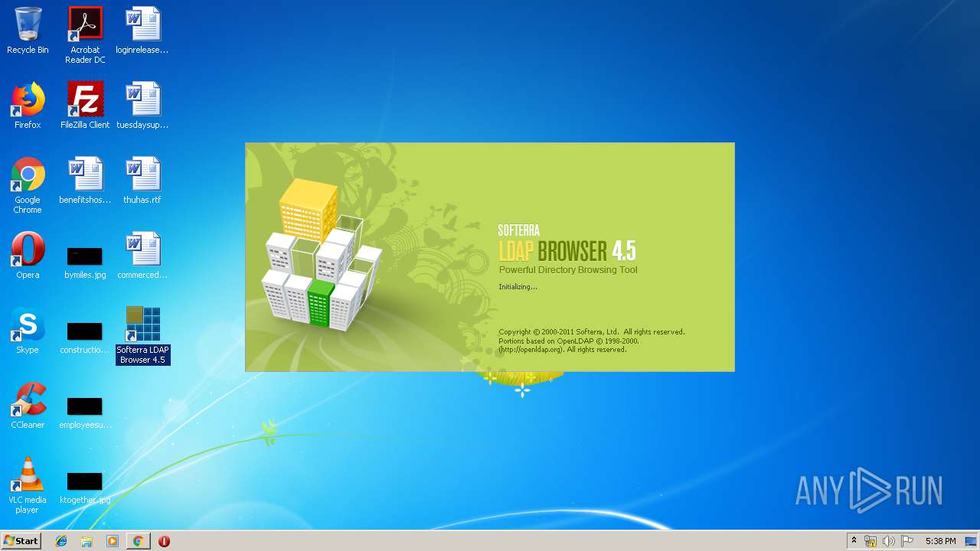Click the taskbar clock showing 5:38 PM
Viewport: 980px width, 551px height.
[x=940, y=541]
